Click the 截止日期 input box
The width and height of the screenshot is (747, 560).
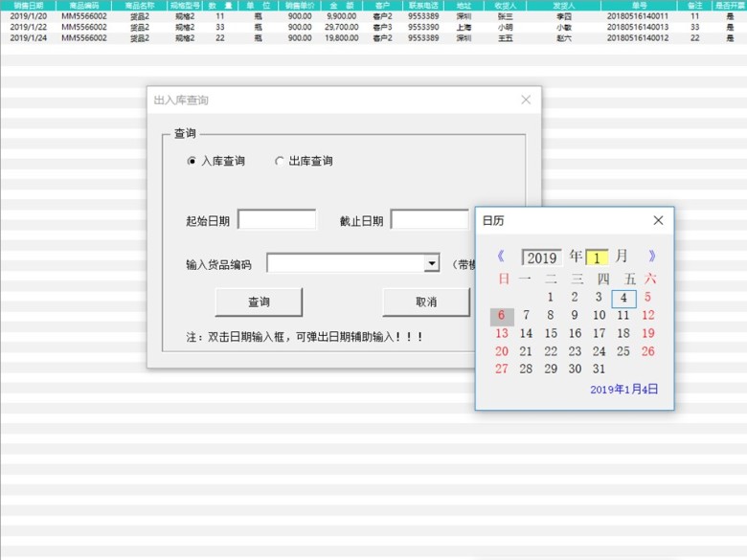(x=429, y=220)
